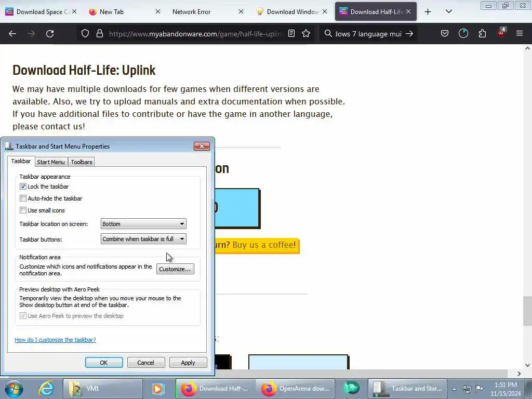Click the Buy us a coffee link

(x=264, y=245)
